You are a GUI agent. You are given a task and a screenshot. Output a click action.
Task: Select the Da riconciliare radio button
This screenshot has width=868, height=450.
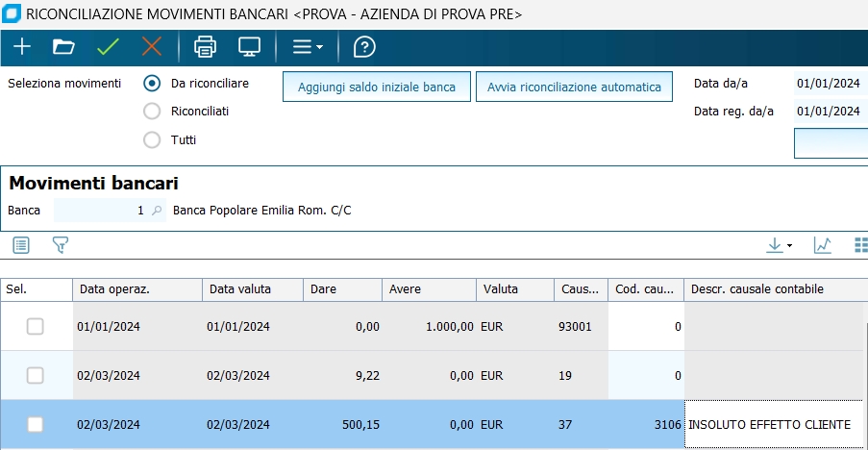point(152,84)
